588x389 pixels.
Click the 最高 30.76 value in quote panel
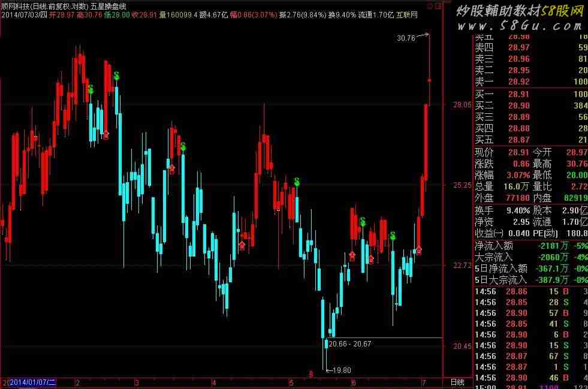click(x=577, y=164)
